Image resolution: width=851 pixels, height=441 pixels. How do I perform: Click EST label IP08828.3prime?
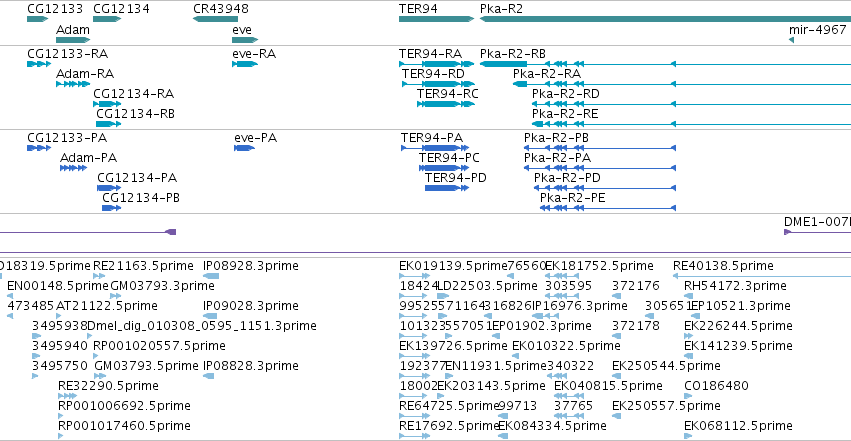point(251,366)
